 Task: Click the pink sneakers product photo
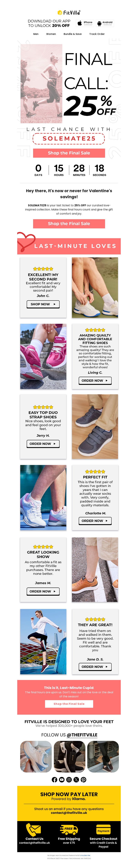pos(43,357)
